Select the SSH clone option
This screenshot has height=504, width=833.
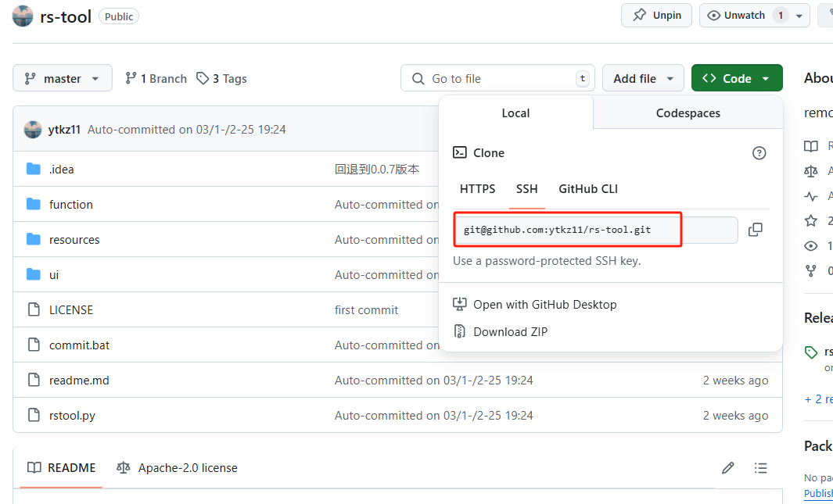tap(527, 189)
